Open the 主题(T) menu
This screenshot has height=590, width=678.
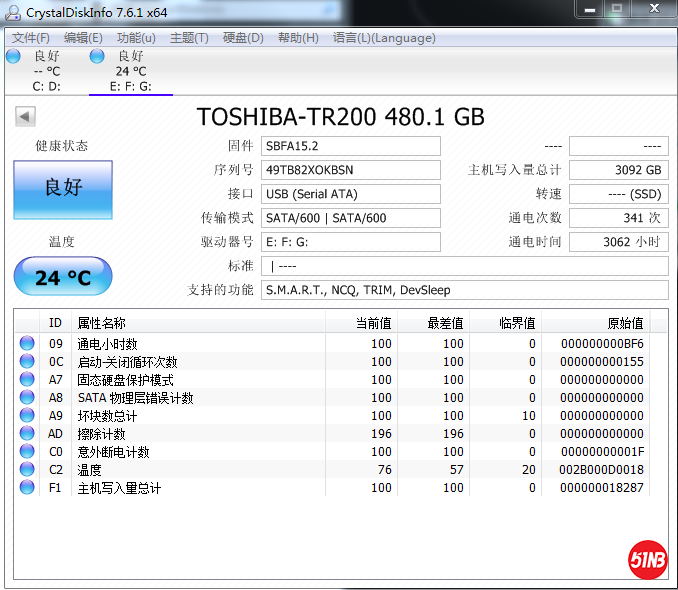coord(189,38)
